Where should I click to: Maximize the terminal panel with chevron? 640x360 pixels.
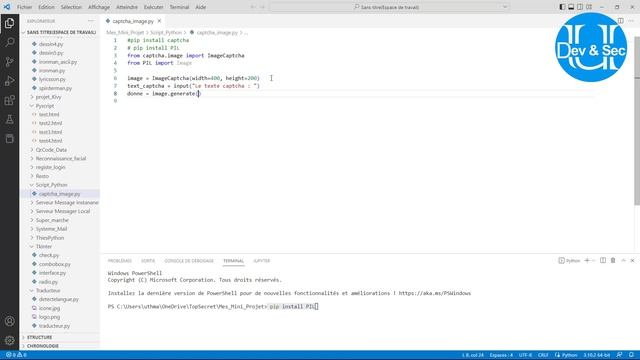point(623,260)
